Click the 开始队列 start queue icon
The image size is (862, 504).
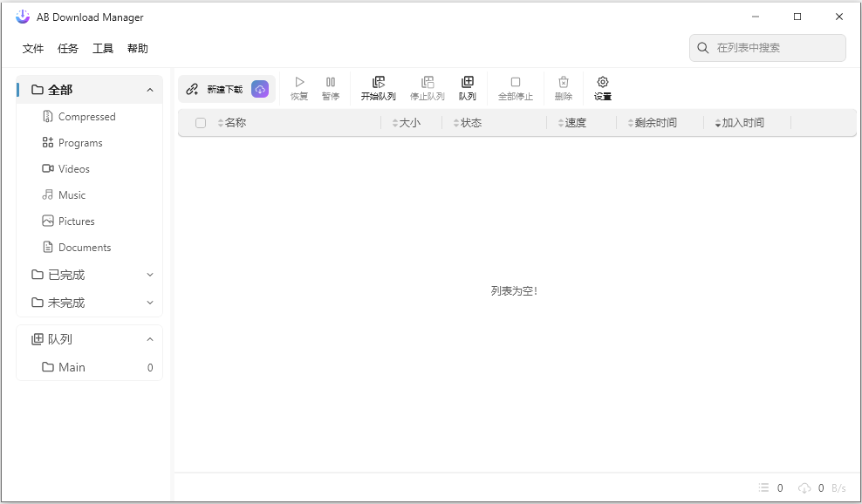coord(379,82)
